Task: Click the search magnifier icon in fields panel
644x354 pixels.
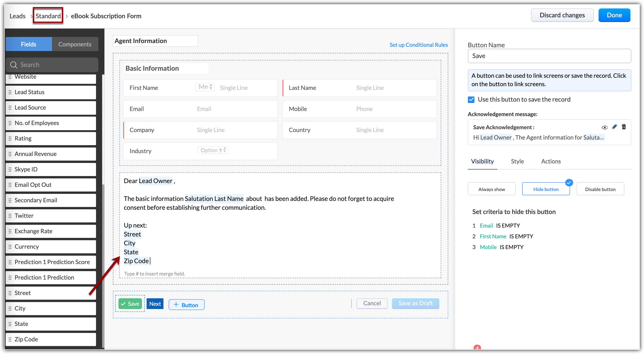Action: pos(14,65)
